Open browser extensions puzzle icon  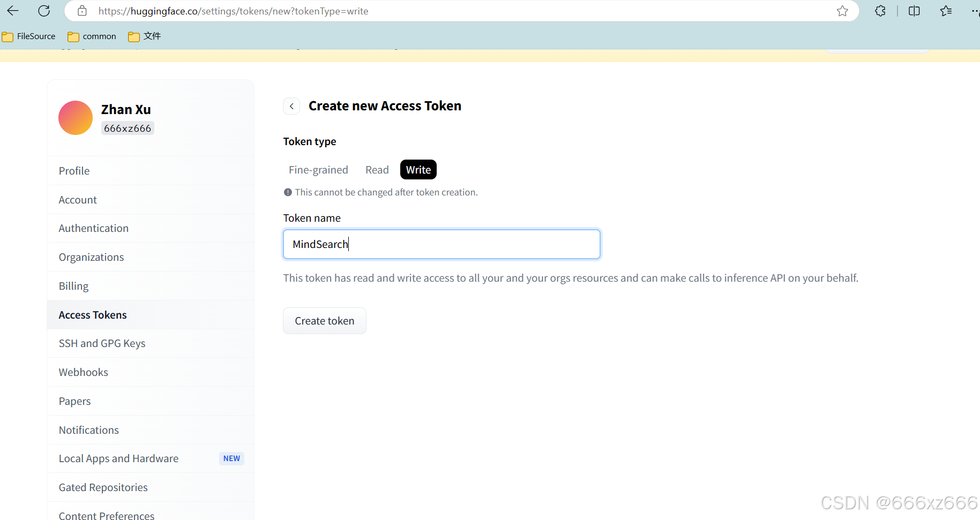880,11
